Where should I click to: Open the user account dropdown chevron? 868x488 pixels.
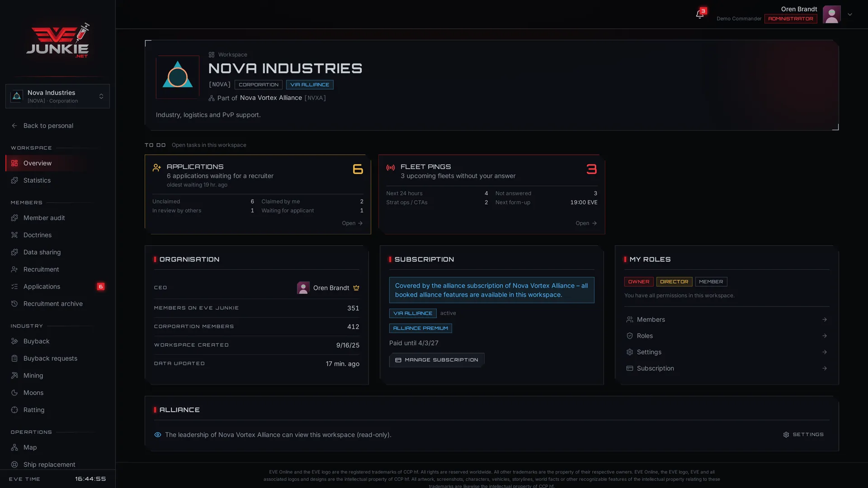850,14
